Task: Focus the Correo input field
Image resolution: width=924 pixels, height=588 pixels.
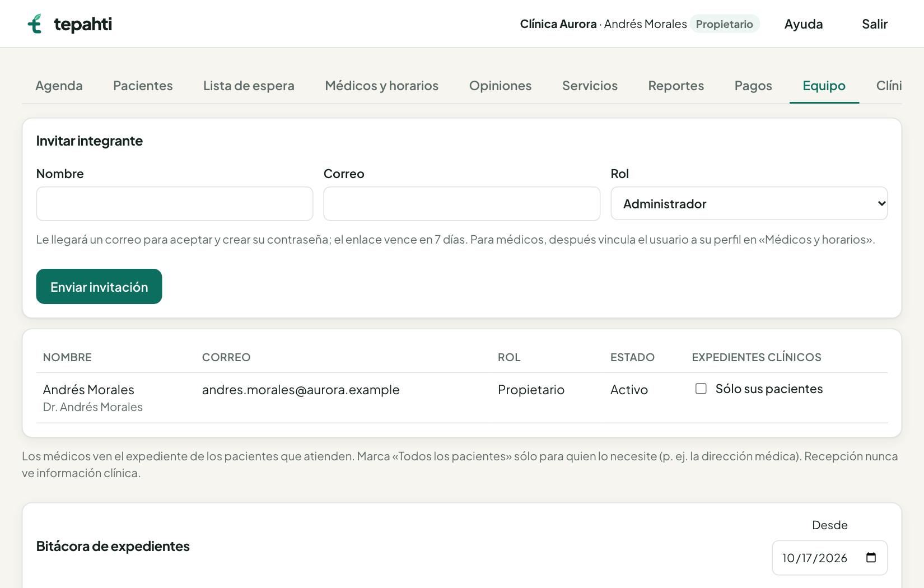Action: tap(462, 204)
